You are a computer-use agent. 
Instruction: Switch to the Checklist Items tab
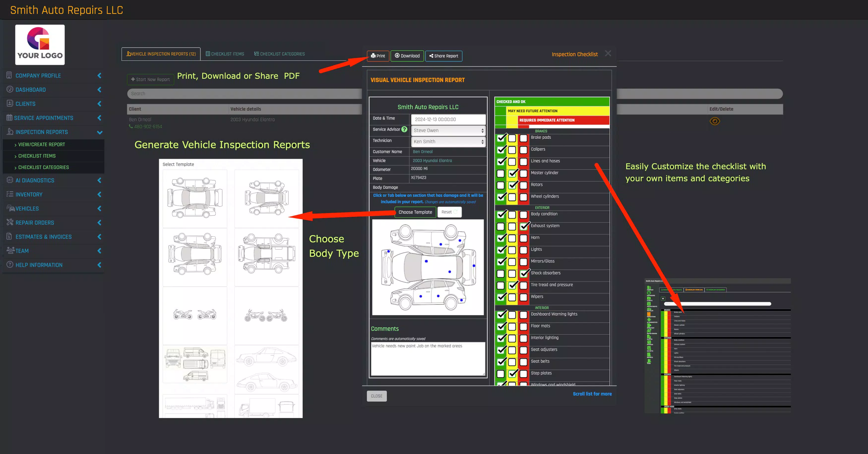tap(225, 54)
